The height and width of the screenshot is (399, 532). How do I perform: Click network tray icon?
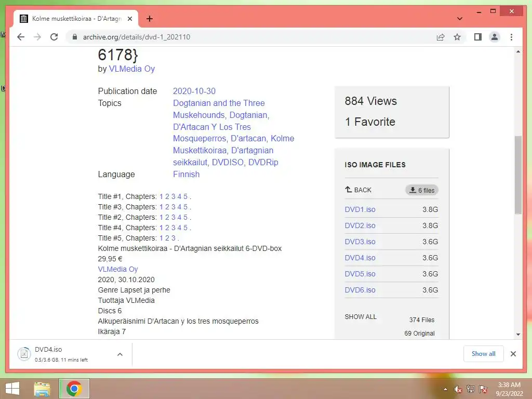[471, 389]
